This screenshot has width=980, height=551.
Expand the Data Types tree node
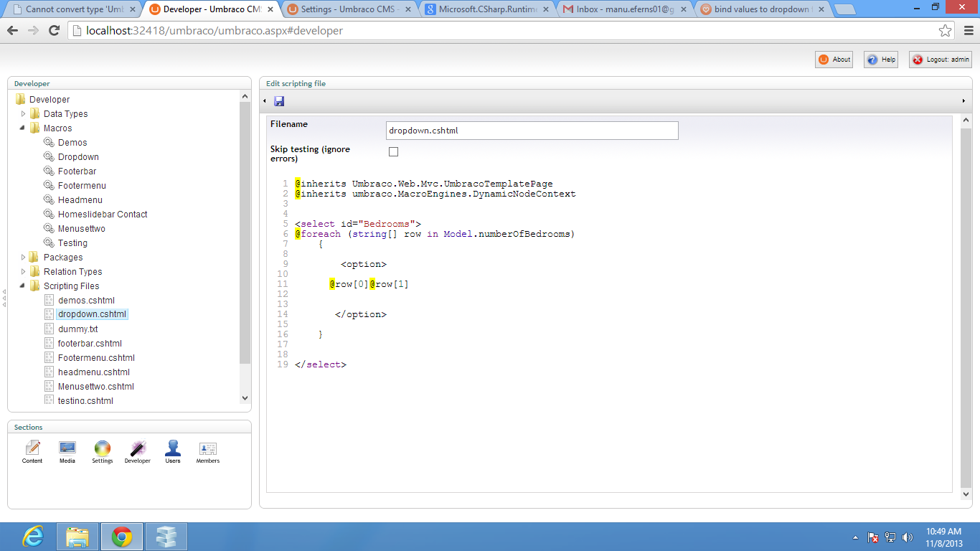point(23,113)
